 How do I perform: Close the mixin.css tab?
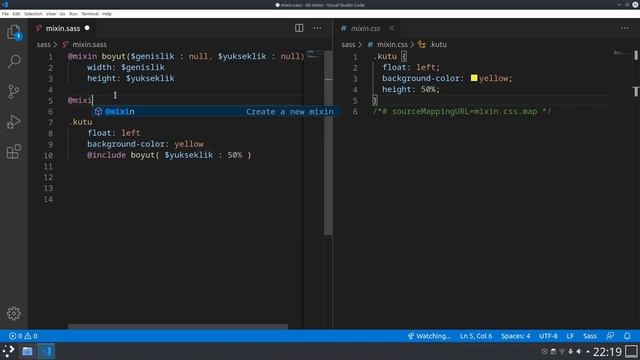(x=391, y=28)
